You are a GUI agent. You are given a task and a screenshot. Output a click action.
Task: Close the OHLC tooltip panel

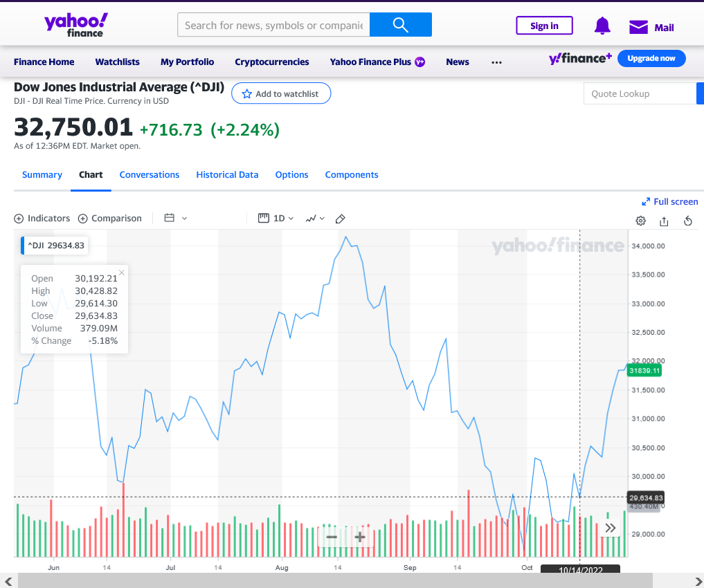click(x=122, y=273)
